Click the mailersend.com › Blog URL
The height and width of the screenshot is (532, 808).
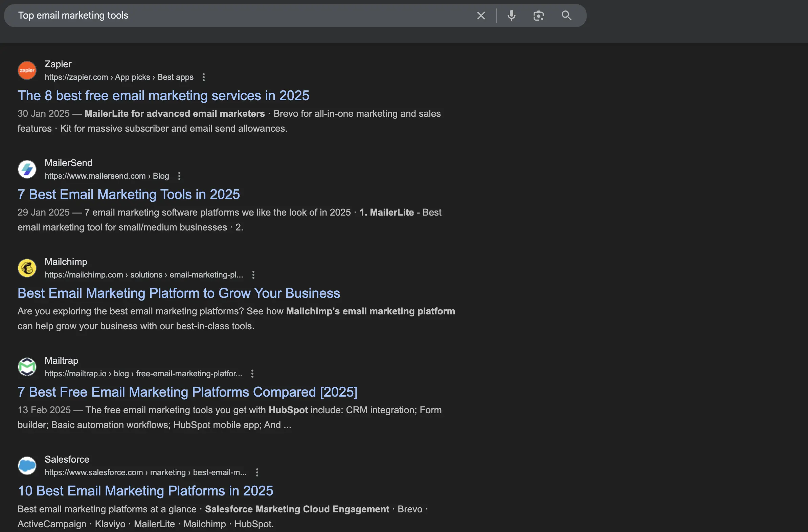[x=107, y=176]
